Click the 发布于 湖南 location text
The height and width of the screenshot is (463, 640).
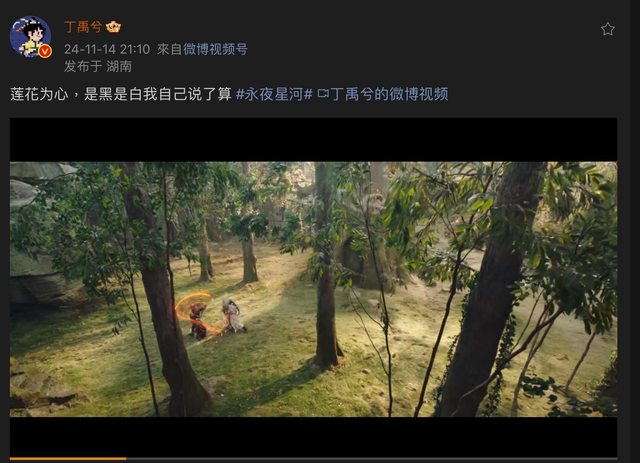(98, 66)
